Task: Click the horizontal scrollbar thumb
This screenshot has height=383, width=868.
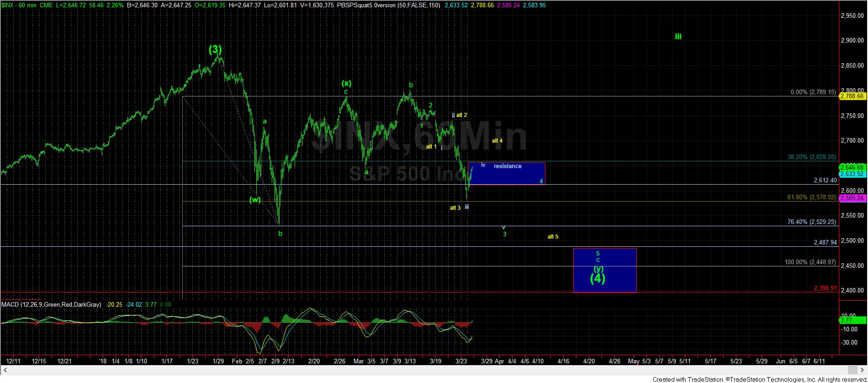Action: [x=852, y=369]
